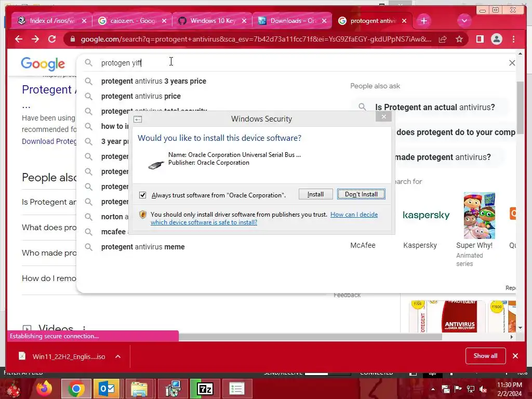This screenshot has width=532, height=399.
Task: Open 7-Zip from the taskbar
Action: (205, 389)
